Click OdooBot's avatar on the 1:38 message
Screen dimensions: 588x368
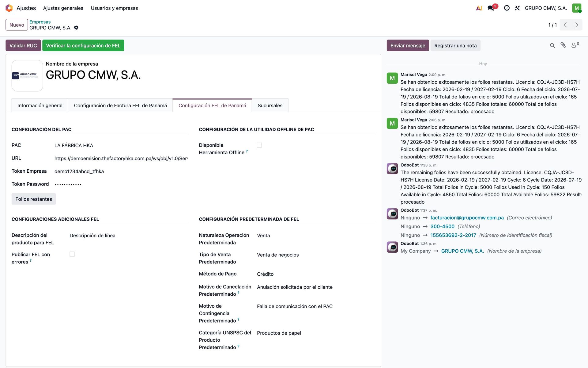point(392,169)
